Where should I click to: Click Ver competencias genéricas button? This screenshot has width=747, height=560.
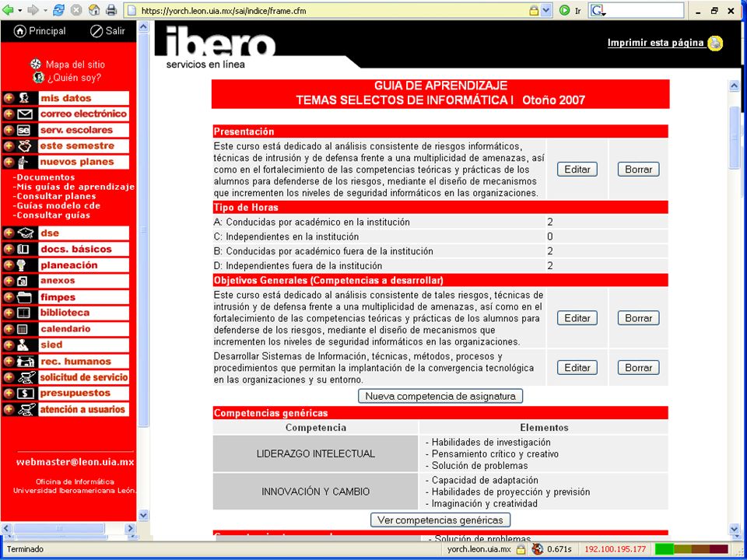coord(440,520)
